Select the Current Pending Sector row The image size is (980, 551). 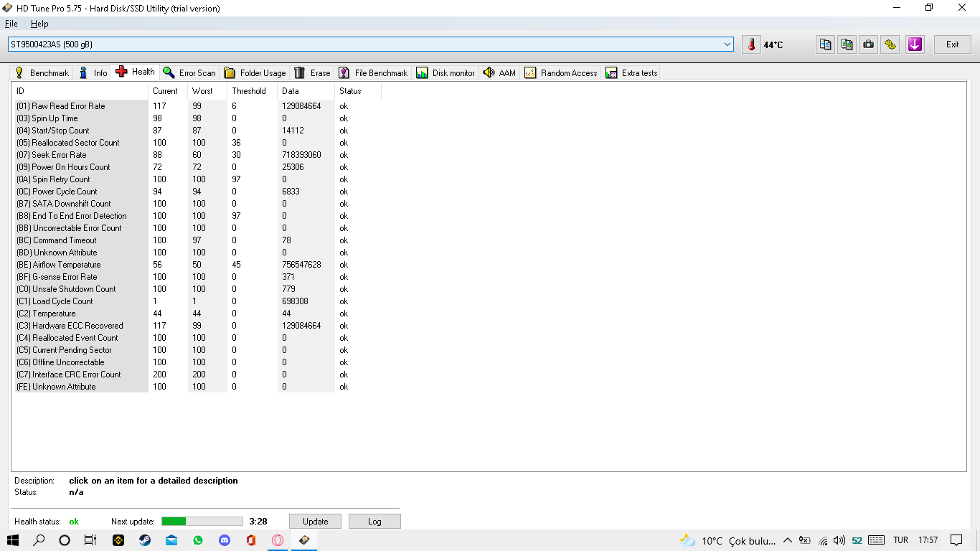(197, 350)
